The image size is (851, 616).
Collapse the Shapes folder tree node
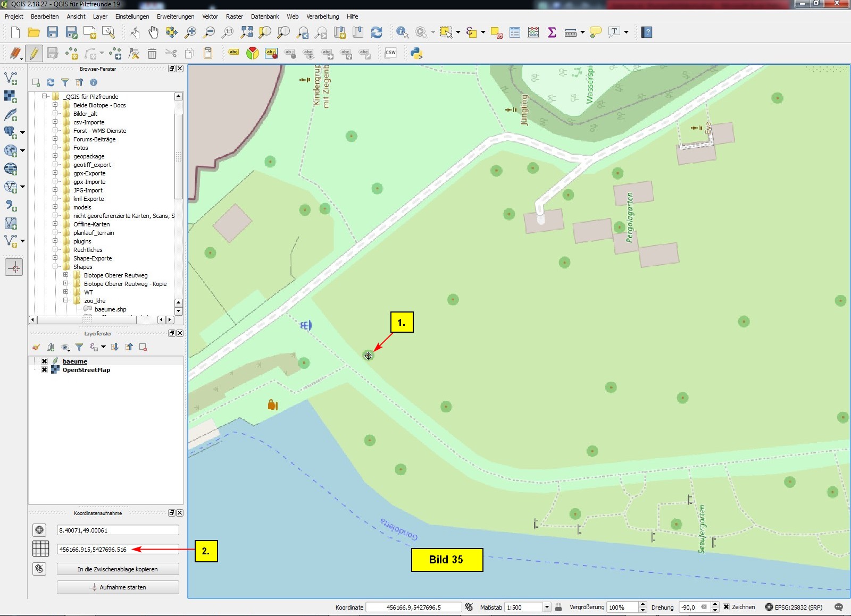[x=55, y=267]
